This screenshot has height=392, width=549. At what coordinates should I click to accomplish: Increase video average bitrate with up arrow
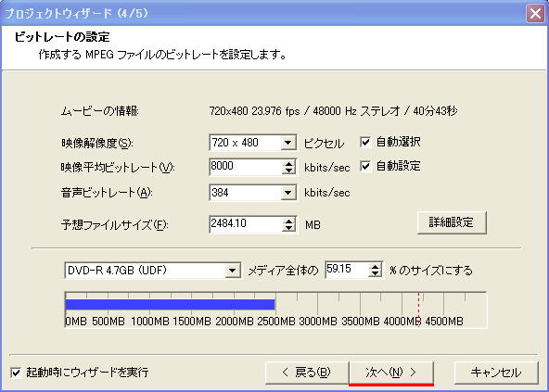click(288, 164)
